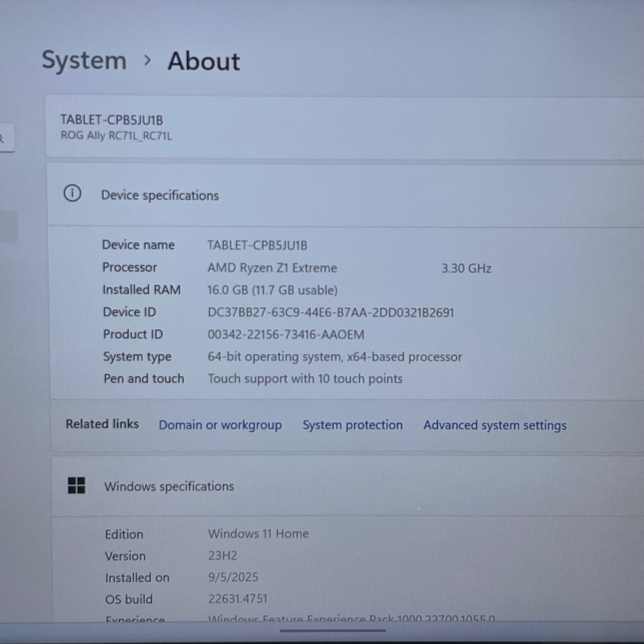Select the 22631.4751 build number
The image size is (644, 644).
click(237, 598)
